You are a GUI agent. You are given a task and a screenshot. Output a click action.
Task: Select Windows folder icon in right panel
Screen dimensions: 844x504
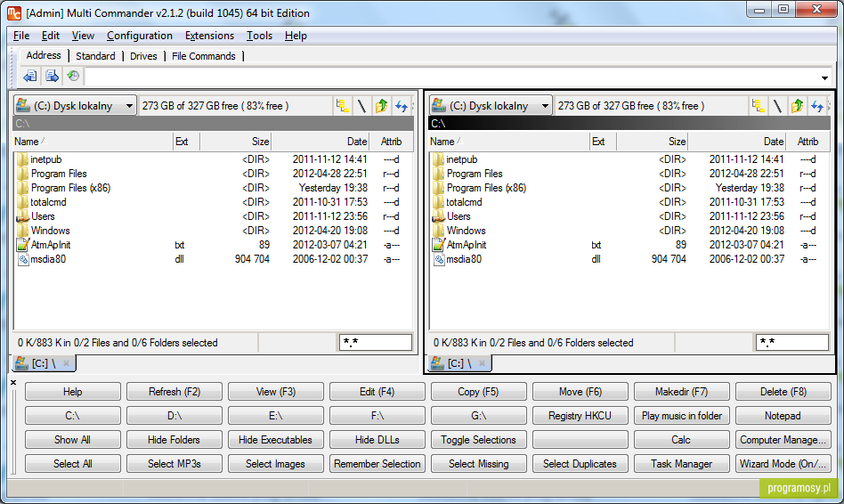(438, 231)
